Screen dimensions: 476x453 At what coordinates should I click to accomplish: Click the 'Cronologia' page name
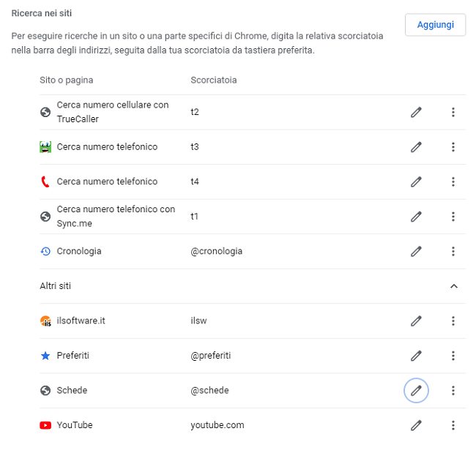tap(79, 251)
